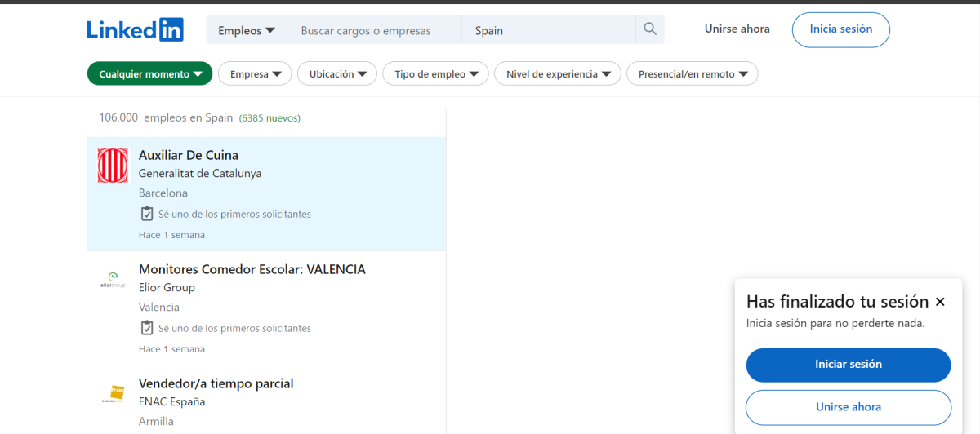Click clipboard icon in Auxiliar De Cuina listing

[147, 214]
